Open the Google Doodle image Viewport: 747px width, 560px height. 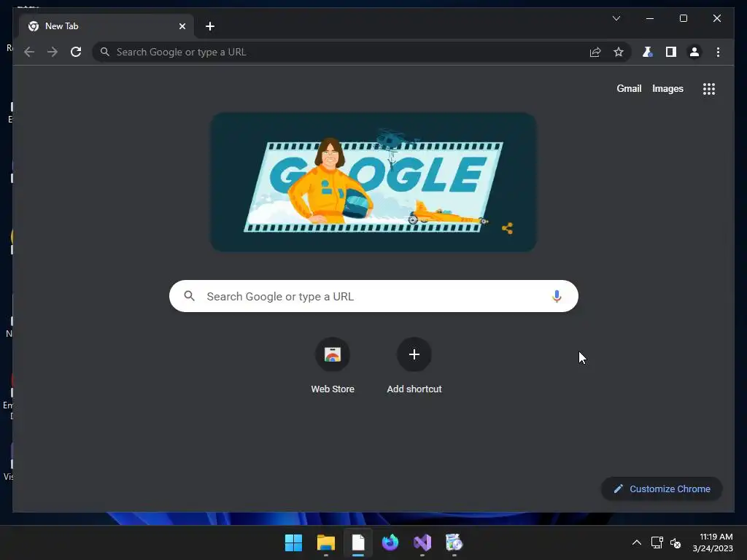pyautogui.click(x=373, y=182)
